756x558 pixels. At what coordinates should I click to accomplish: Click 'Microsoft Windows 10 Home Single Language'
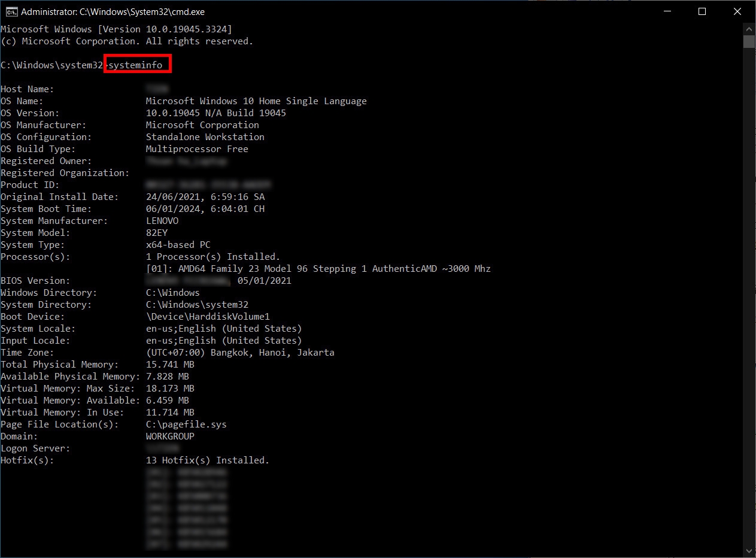coord(256,101)
